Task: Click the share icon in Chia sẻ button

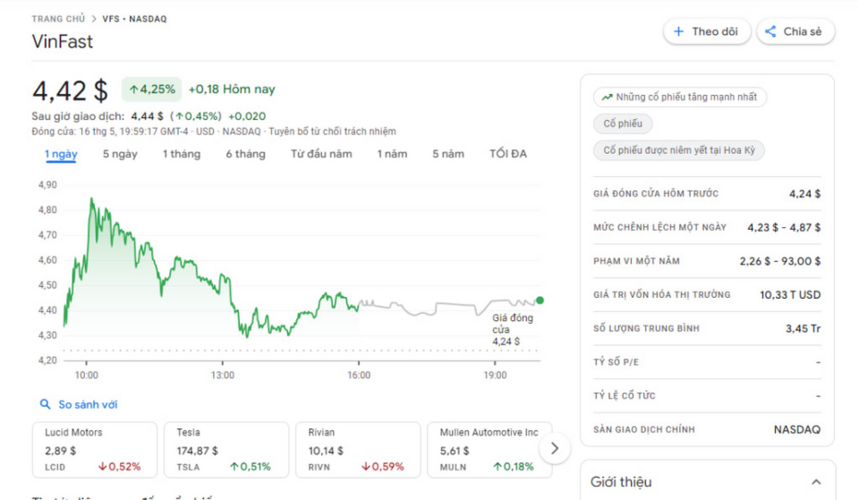Action: point(770,32)
